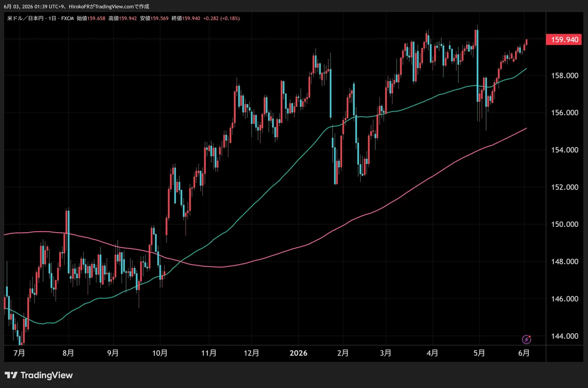Click the 安値159.569 low value
The image size is (588, 388).
(x=154, y=18)
